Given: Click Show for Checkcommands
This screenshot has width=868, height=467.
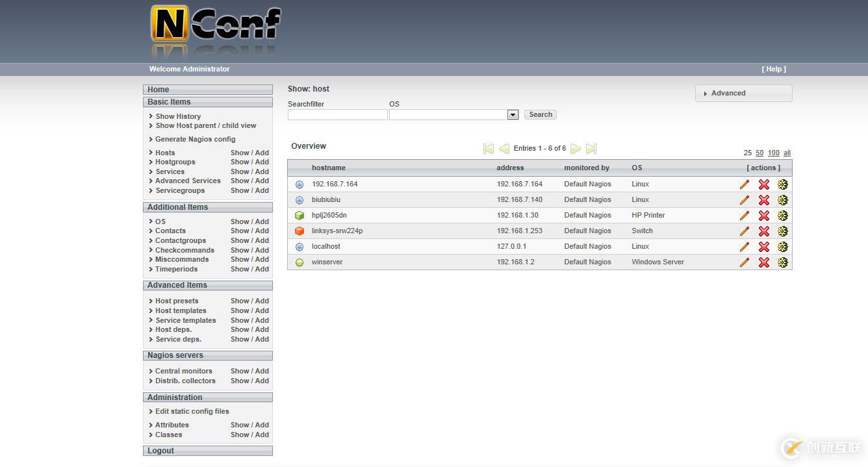Looking at the screenshot, I should pos(240,250).
